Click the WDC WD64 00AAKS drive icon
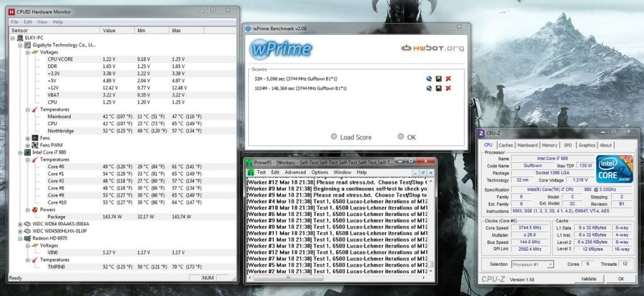Image resolution: width=644 pixels, height=296 pixels. pyautogui.click(x=28, y=224)
